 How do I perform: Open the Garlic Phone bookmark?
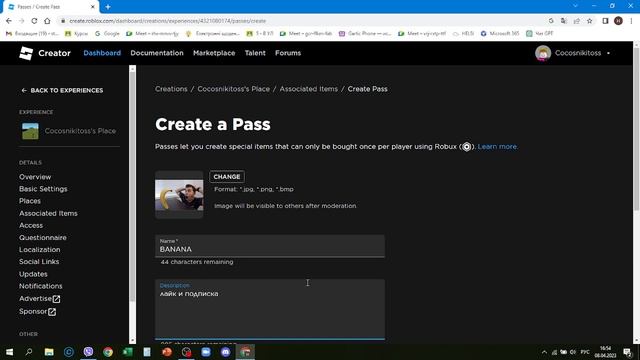364,33
